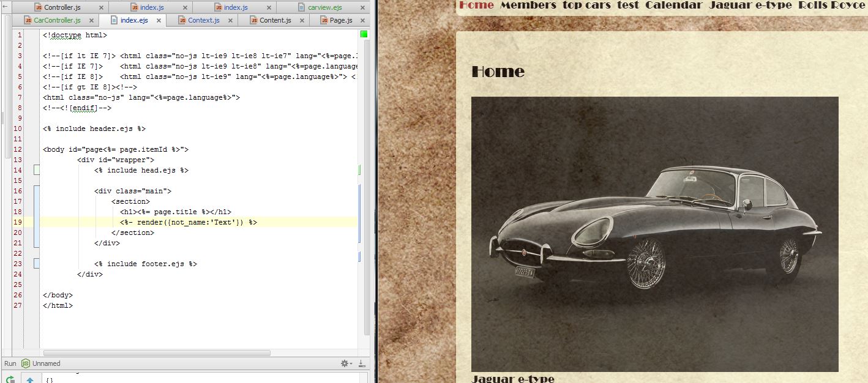Click the 'include head.ejs' line

(x=141, y=170)
